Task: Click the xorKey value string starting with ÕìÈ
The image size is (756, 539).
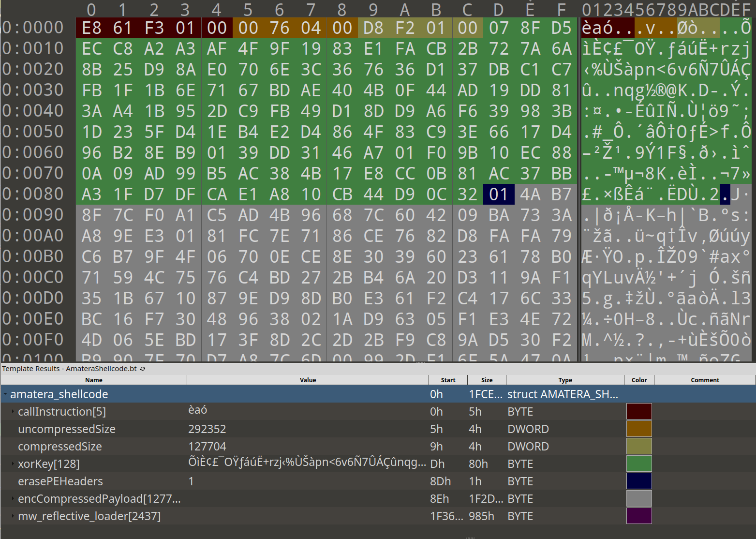Action: [307, 463]
